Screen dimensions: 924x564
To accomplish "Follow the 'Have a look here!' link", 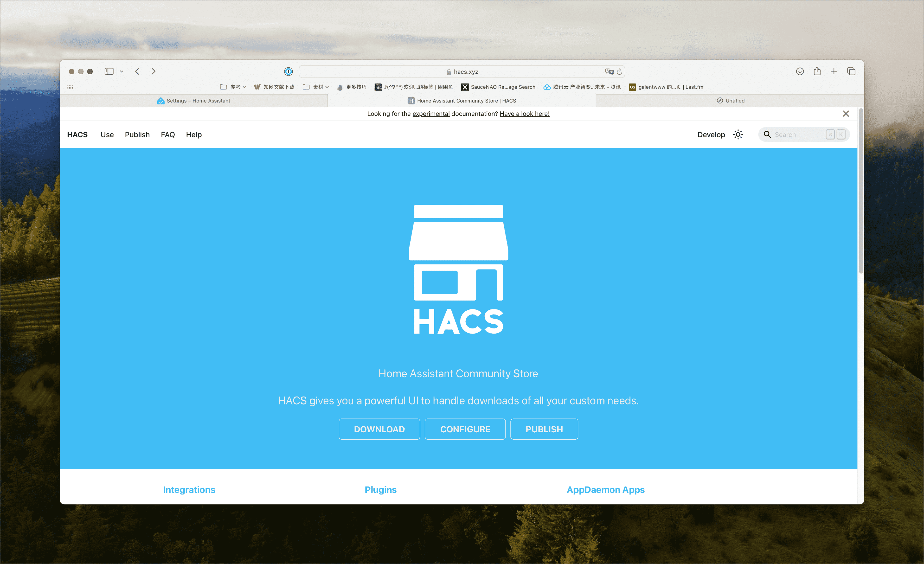I will [524, 114].
